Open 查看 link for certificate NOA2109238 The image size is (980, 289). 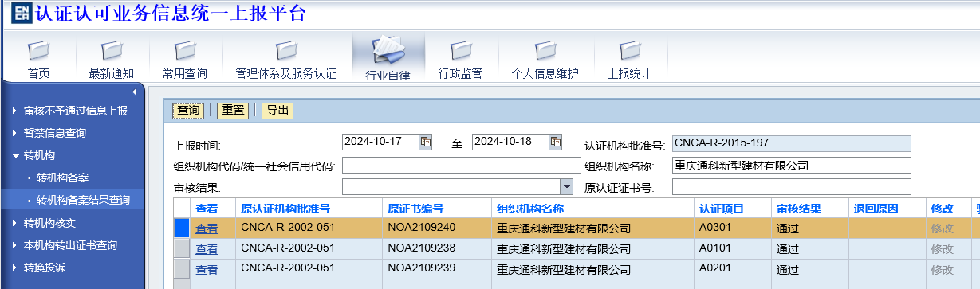tap(207, 248)
